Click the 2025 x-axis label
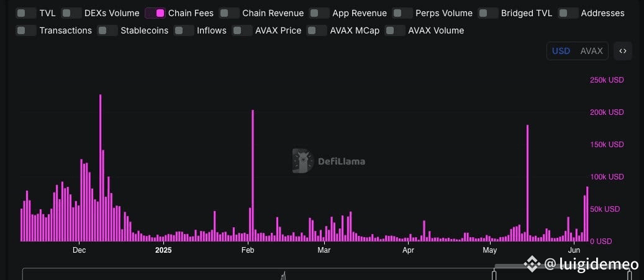 tap(163, 250)
